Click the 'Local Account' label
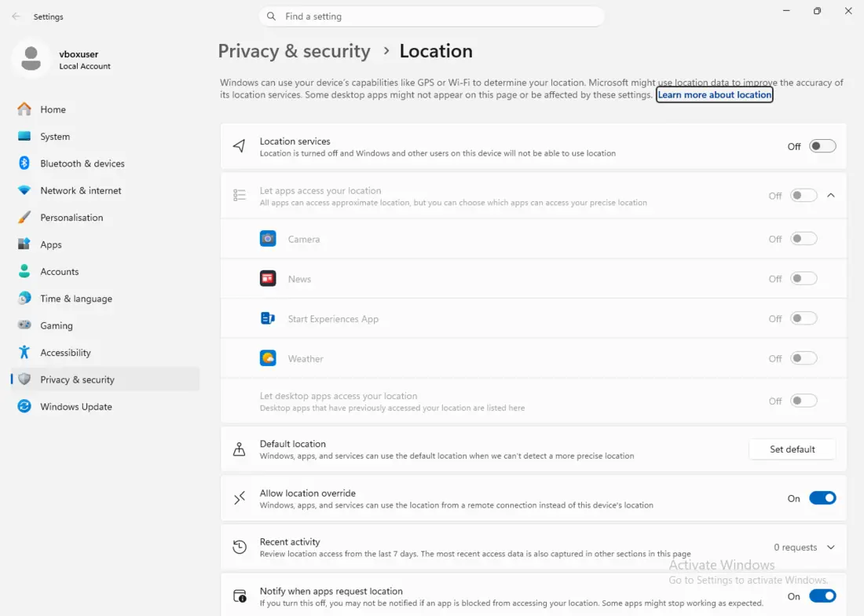 pyautogui.click(x=85, y=66)
